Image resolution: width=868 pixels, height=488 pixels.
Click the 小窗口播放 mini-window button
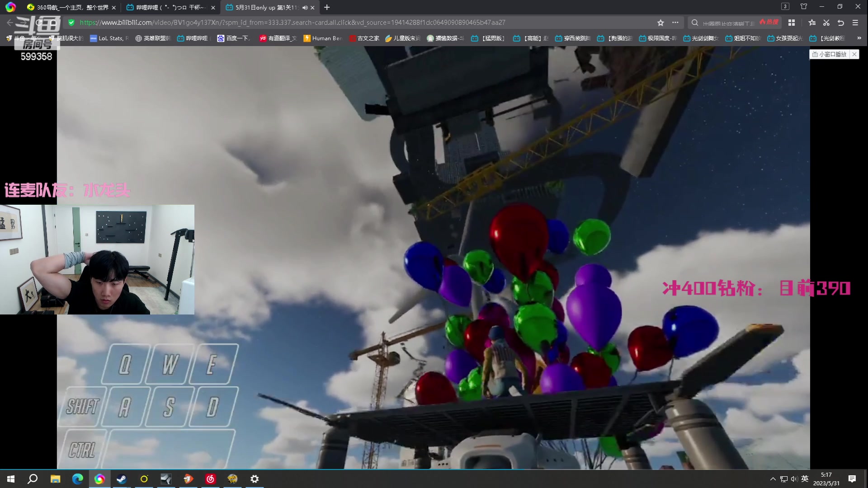point(829,54)
